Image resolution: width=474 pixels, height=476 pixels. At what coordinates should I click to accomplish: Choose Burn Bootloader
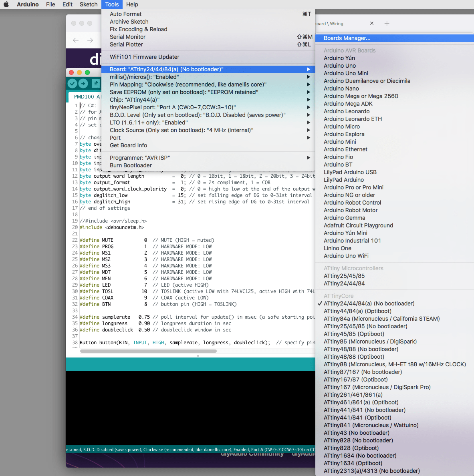208,165
